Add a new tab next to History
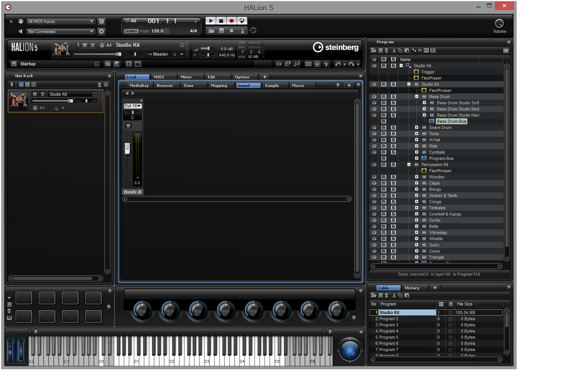Viewport: 580px width, 392px height. tap(435, 288)
